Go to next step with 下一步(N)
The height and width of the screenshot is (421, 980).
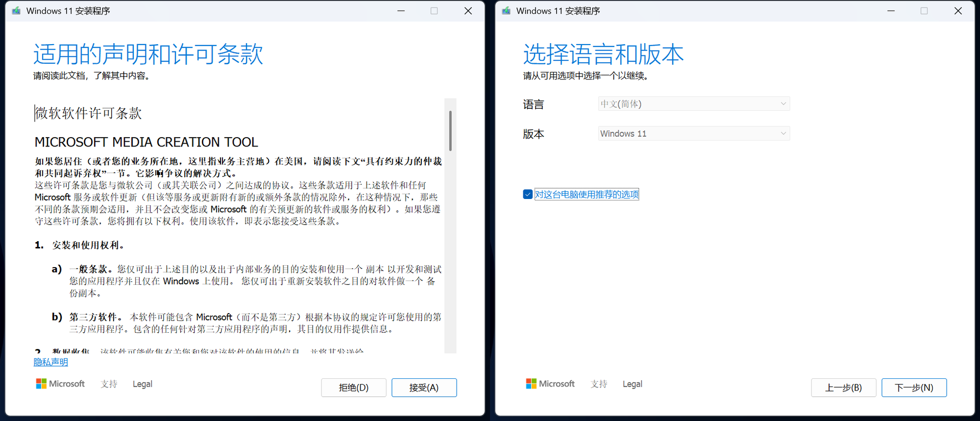pyautogui.click(x=914, y=388)
